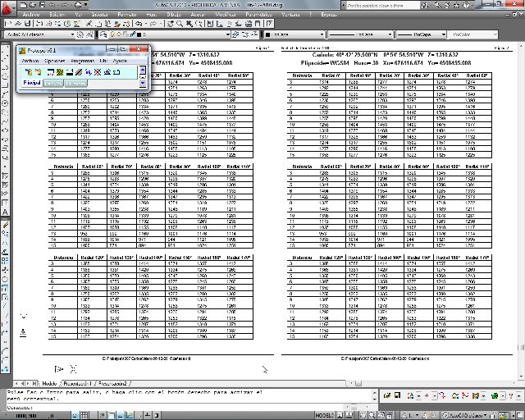Click the Zoom Previous icon
Image resolution: width=525 pixels, height=420 pixels.
199,24
